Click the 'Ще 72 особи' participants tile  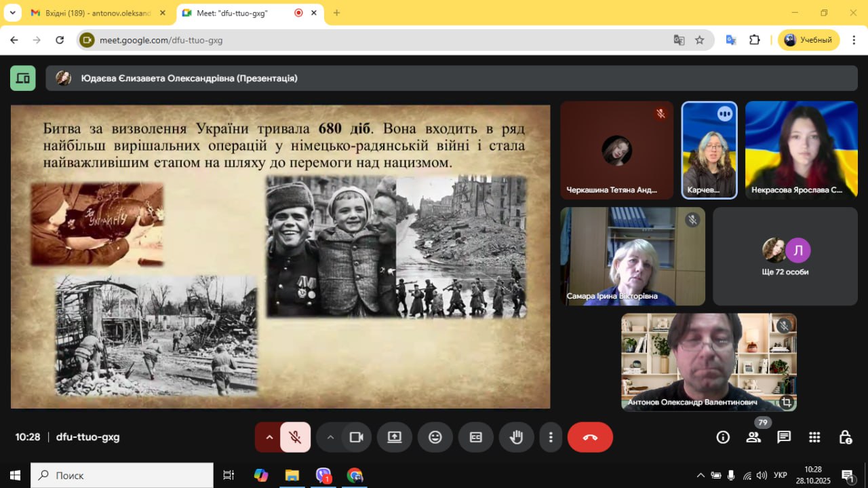[785, 257]
